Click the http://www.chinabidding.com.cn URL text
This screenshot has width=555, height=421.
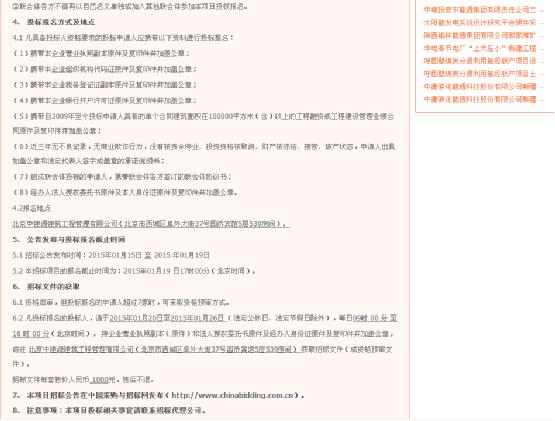(232, 395)
